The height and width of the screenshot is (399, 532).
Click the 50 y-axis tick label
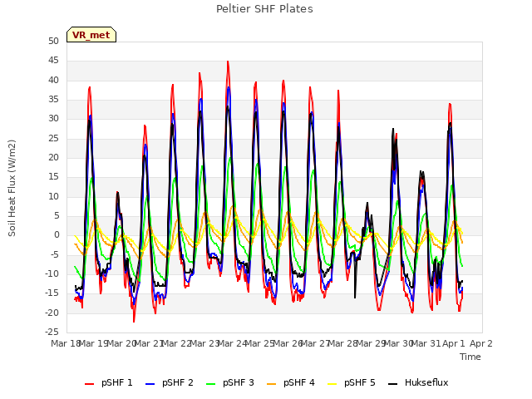pyautogui.click(x=53, y=41)
